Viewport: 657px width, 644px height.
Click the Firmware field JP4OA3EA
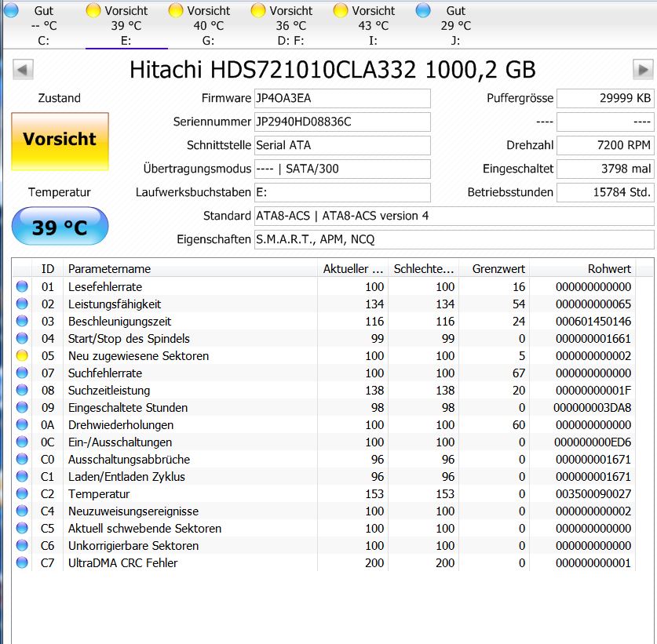(342, 98)
